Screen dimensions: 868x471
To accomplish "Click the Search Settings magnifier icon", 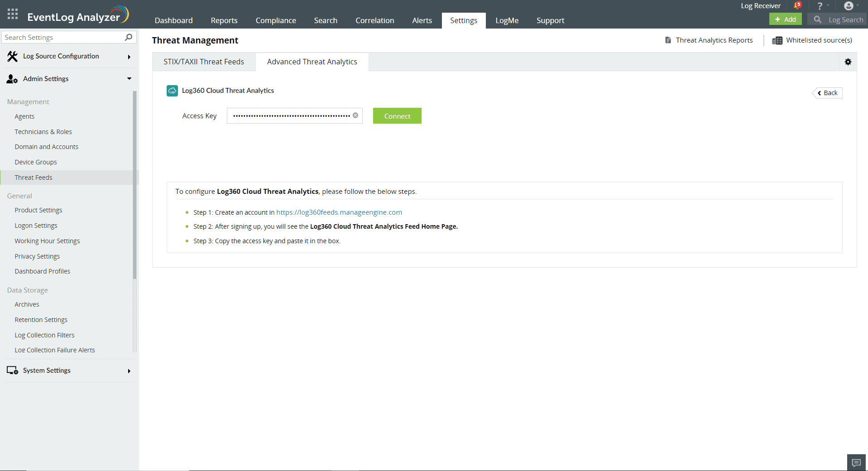I will (x=128, y=37).
